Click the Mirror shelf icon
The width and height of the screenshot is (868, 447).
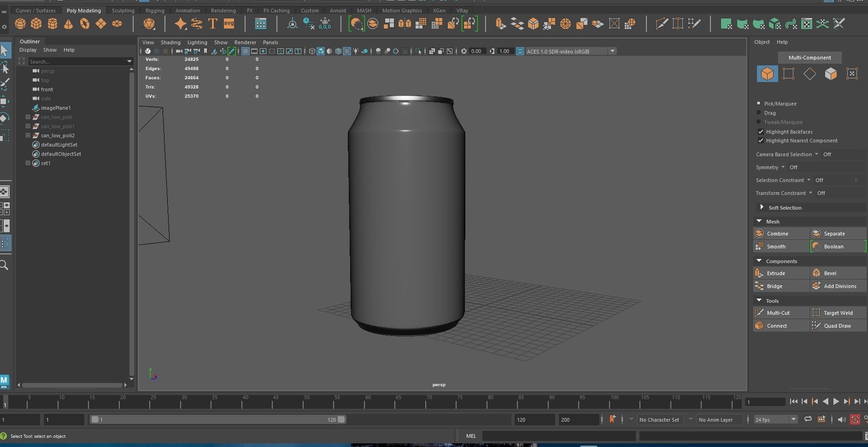point(405,24)
